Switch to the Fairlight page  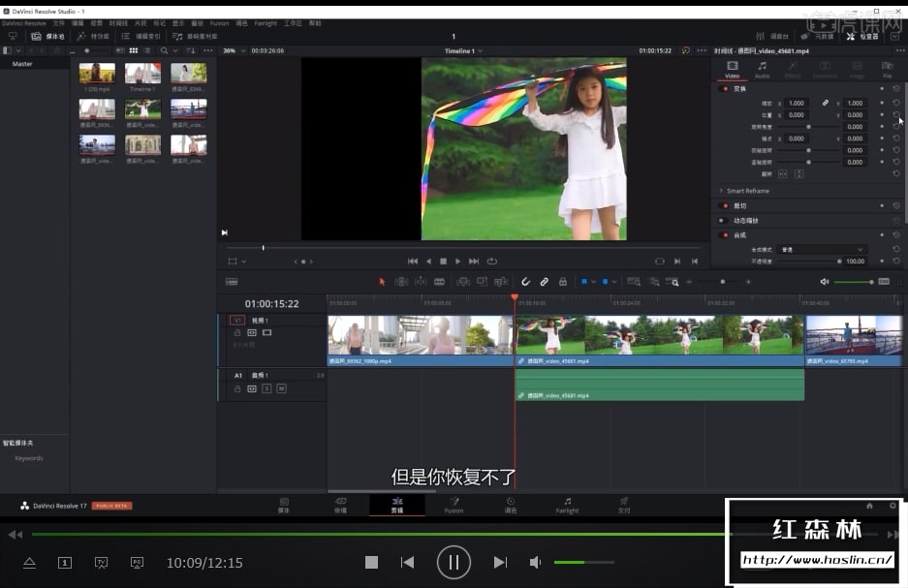pyautogui.click(x=567, y=505)
